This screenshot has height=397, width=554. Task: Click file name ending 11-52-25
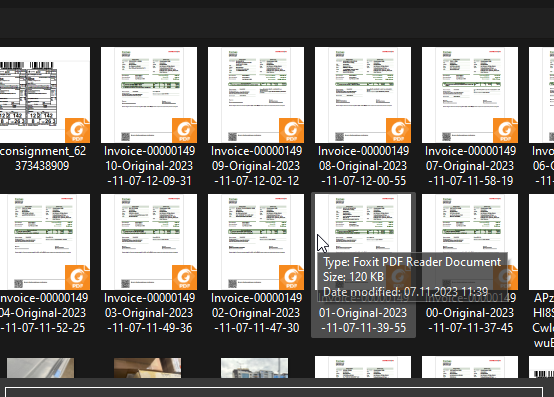coord(43,313)
